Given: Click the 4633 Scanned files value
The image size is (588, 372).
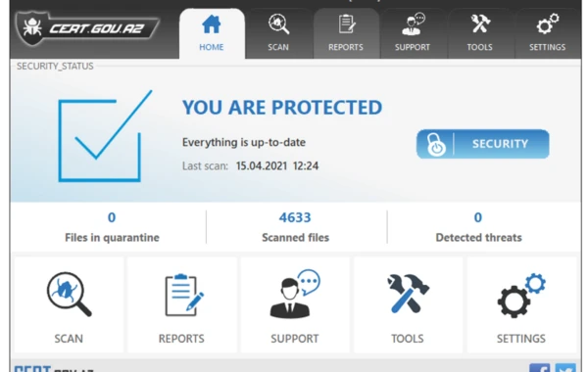Looking at the screenshot, I should click(x=295, y=217).
